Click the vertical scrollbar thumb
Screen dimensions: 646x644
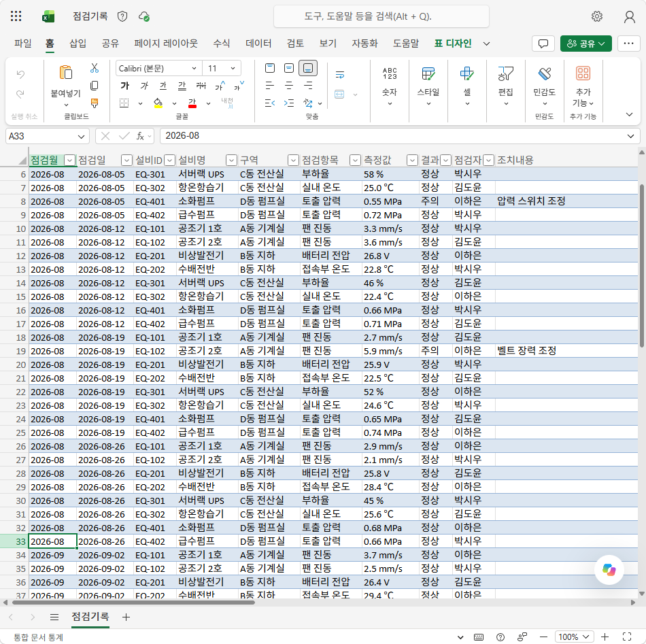coord(641,265)
